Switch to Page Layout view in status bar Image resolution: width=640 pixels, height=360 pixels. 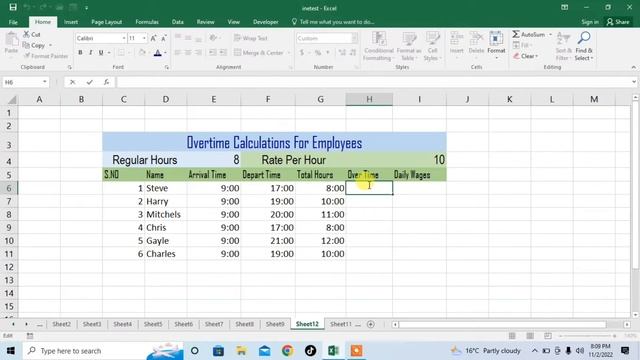(530, 336)
